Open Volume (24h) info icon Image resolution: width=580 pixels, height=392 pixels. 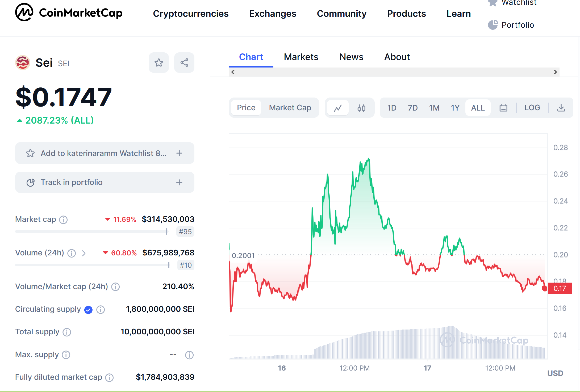point(72,253)
